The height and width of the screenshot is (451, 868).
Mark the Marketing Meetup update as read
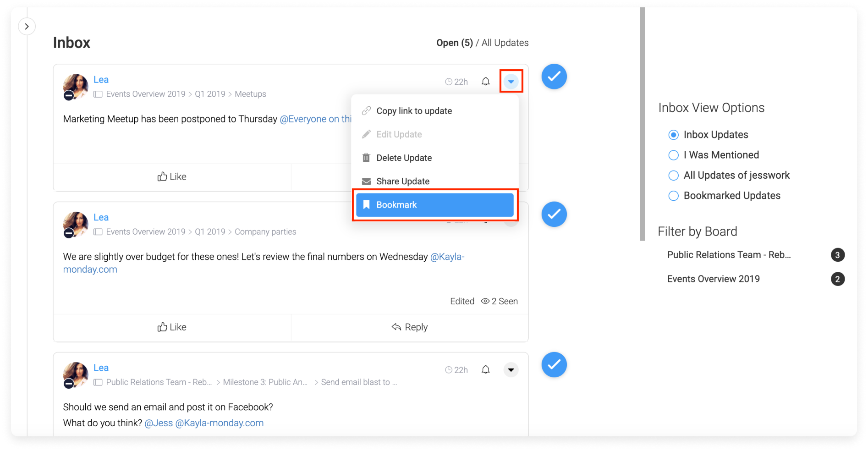[554, 77]
